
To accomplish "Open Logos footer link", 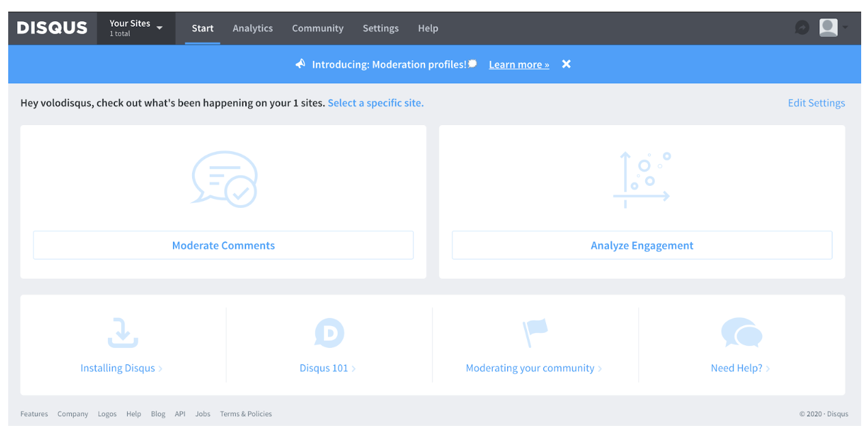I will 107,414.
